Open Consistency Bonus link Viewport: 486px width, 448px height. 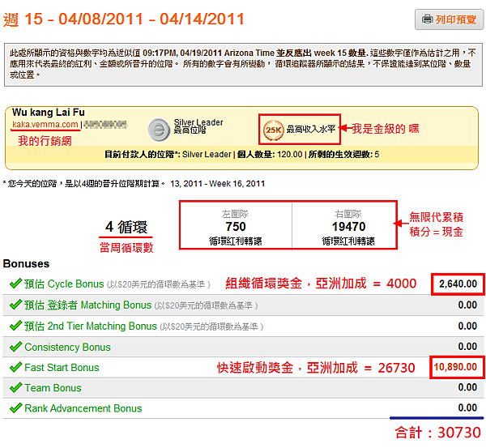[67, 347]
